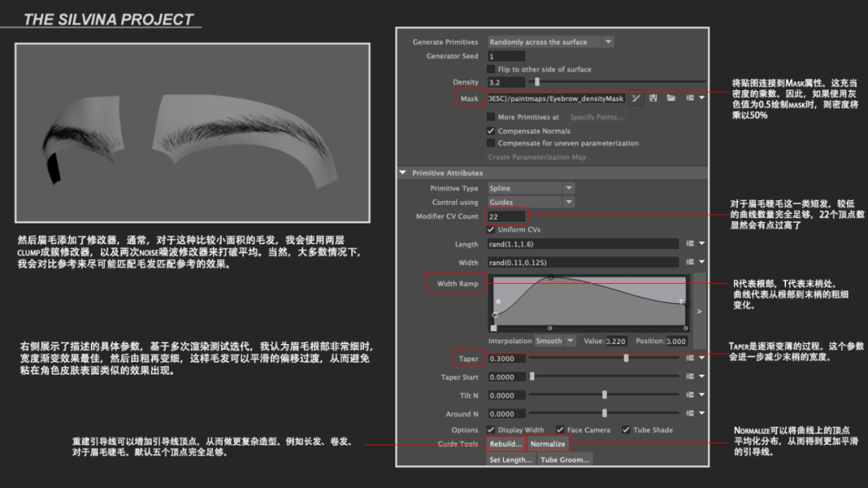Open the Generate Primitives dropdown

click(x=608, y=42)
